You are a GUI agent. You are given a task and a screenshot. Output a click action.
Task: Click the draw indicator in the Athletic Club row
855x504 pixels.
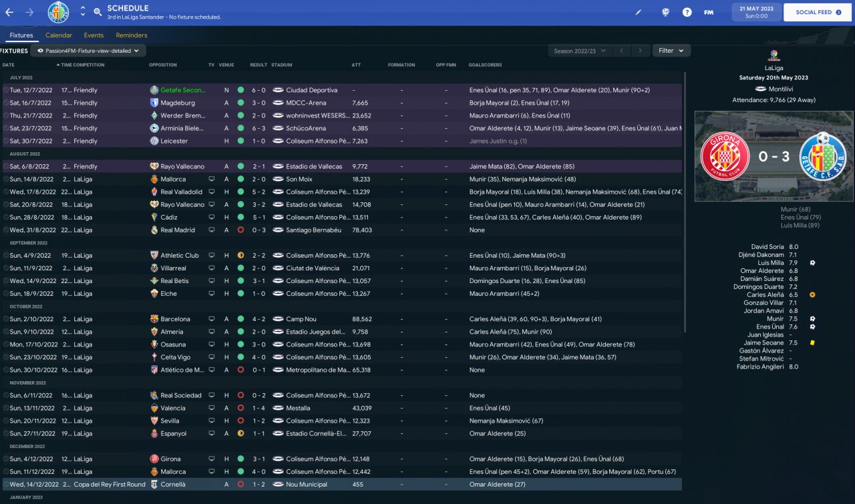click(240, 255)
